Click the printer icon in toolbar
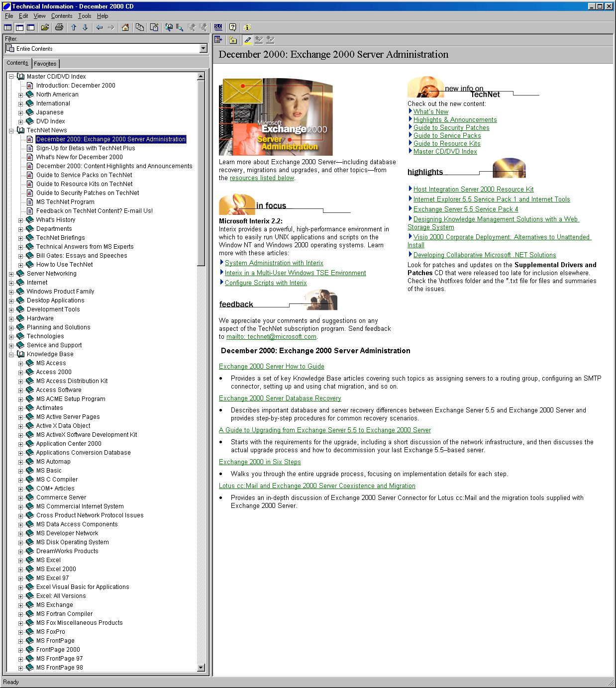 [59, 27]
